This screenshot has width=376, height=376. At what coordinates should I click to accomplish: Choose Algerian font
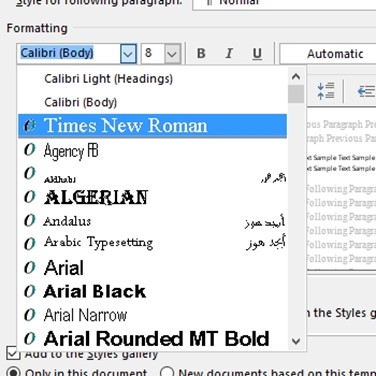coord(152,197)
